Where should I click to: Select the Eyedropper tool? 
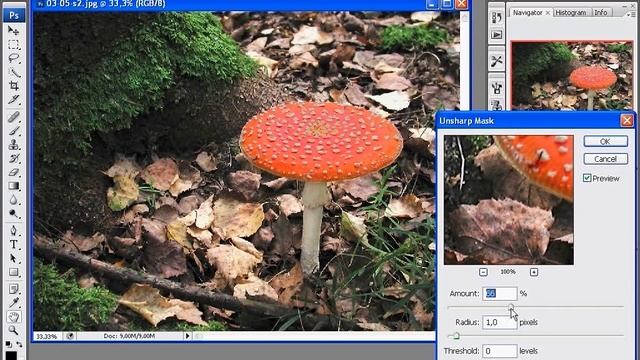(x=13, y=303)
